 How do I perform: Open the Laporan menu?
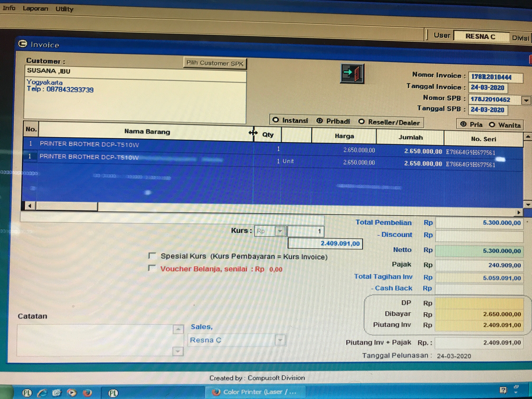click(x=35, y=8)
